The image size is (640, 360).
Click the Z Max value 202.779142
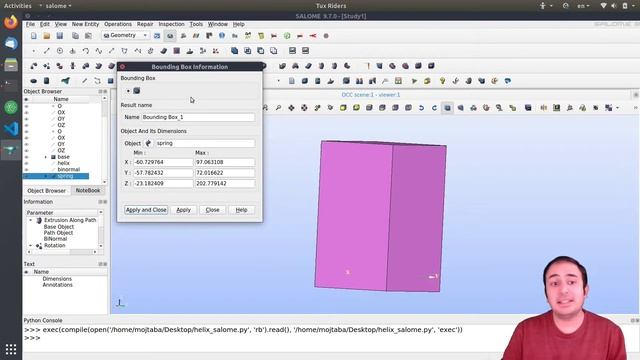tap(225, 183)
